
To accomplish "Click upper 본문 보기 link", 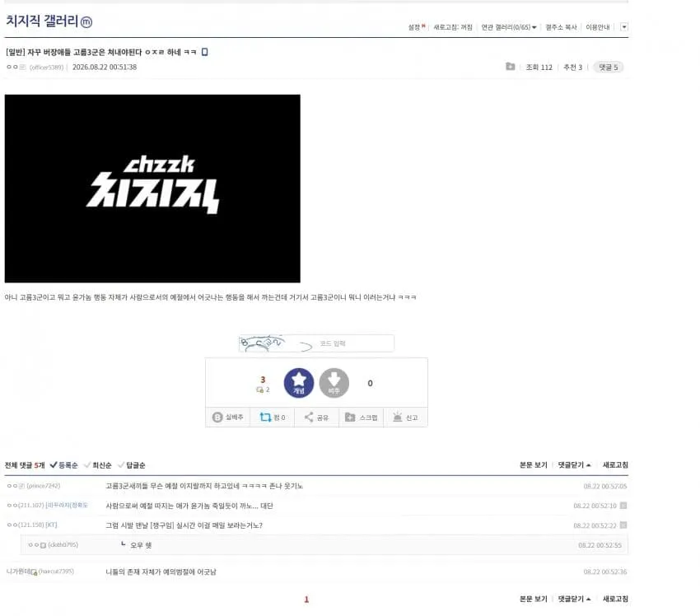I will [534, 465].
